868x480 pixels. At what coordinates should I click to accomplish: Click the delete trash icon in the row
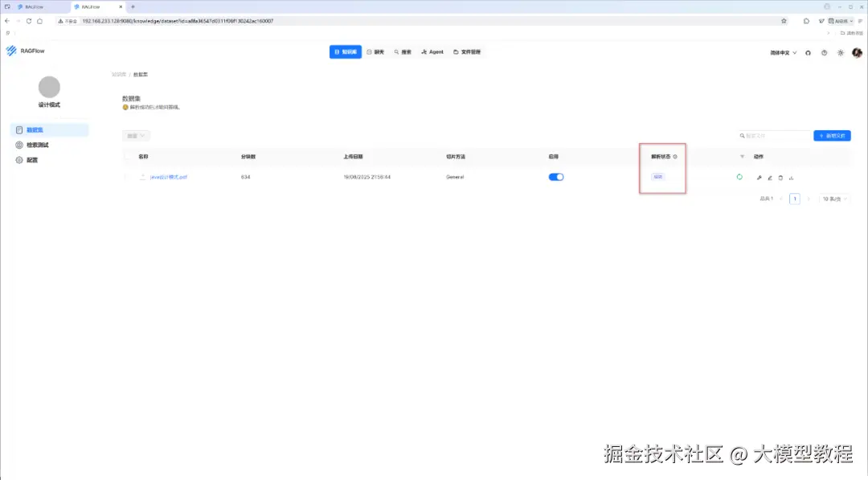780,178
